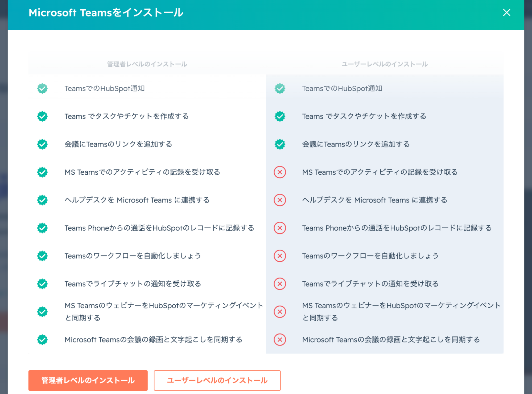The height and width of the screenshot is (394, 532).
Task: Click user text MS Teamsでのアクティビティの記録を受け取る
Action: (x=380, y=172)
